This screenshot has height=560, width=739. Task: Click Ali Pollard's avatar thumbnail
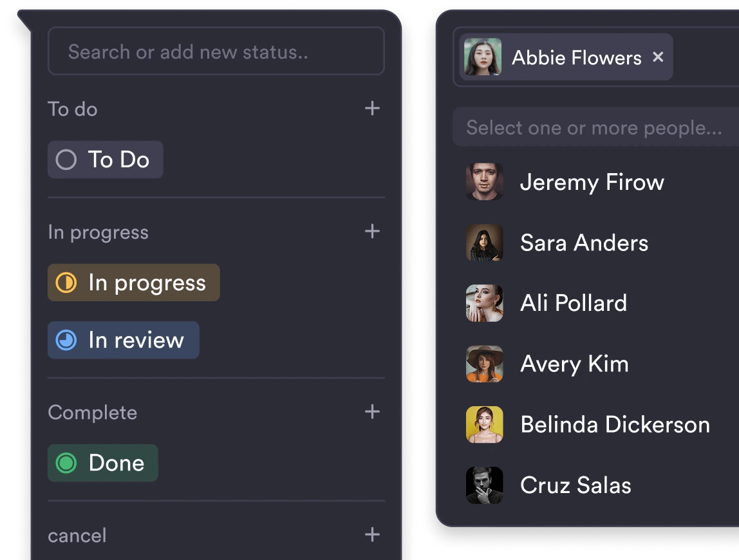pos(484,303)
